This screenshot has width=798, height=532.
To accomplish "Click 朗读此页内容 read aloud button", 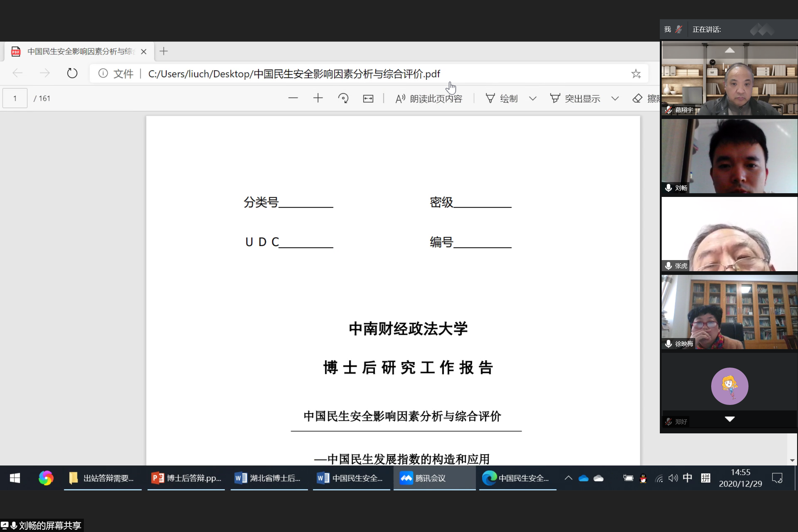I will click(429, 99).
